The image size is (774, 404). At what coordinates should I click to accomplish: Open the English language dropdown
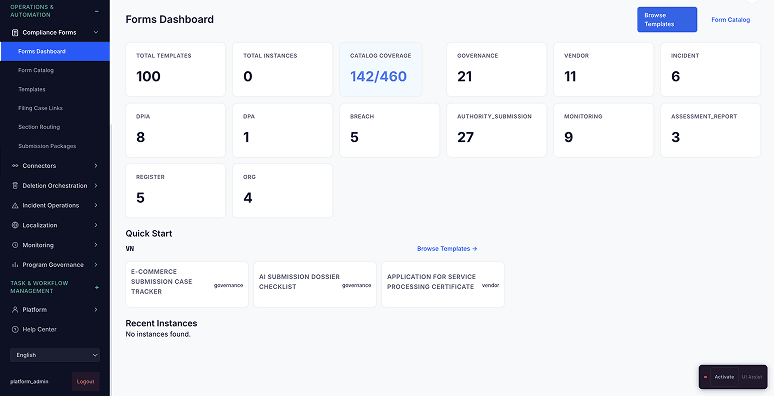click(55, 355)
